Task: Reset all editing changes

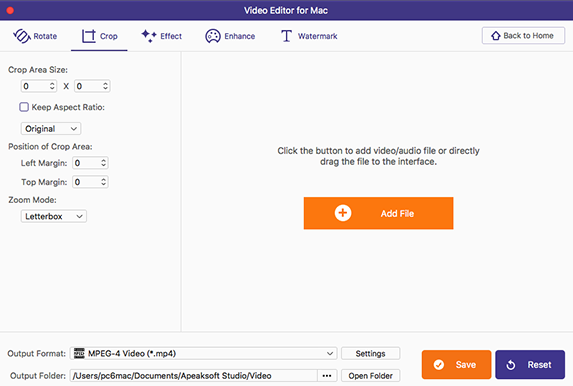Action: (x=530, y=364)
